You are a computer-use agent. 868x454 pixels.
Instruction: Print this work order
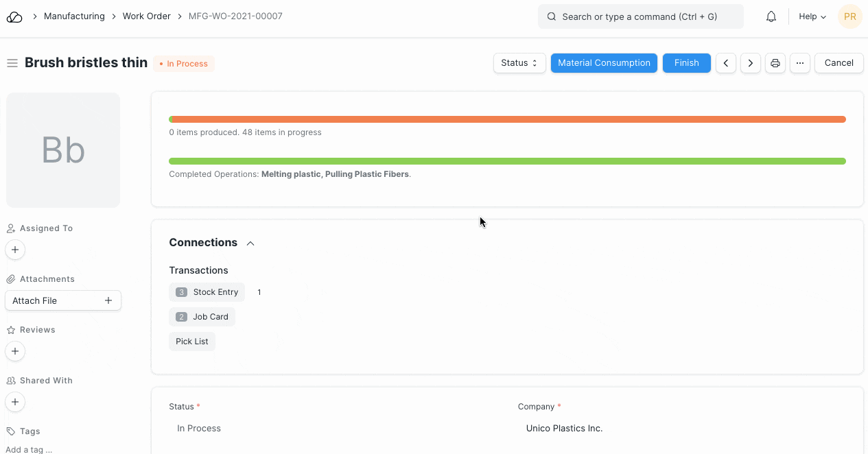(x=775, y=63)
